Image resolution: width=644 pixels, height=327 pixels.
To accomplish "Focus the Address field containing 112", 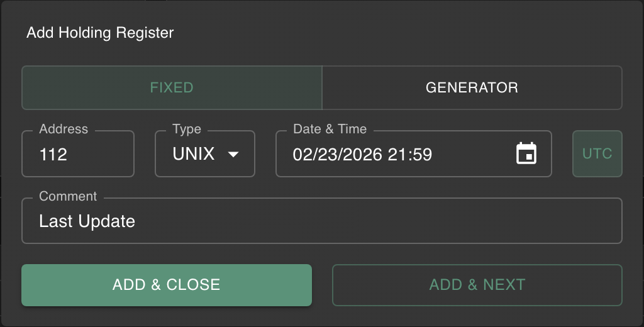I will click(77, 154).
